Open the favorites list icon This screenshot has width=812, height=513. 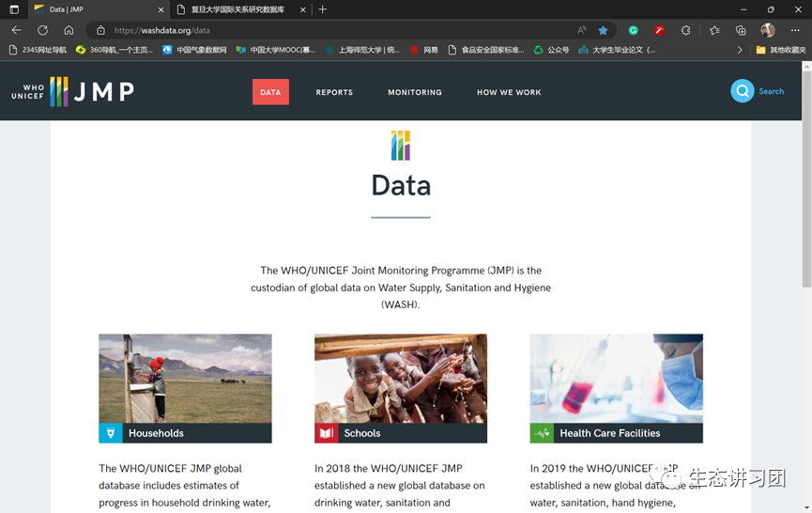(x=714, y=31)
